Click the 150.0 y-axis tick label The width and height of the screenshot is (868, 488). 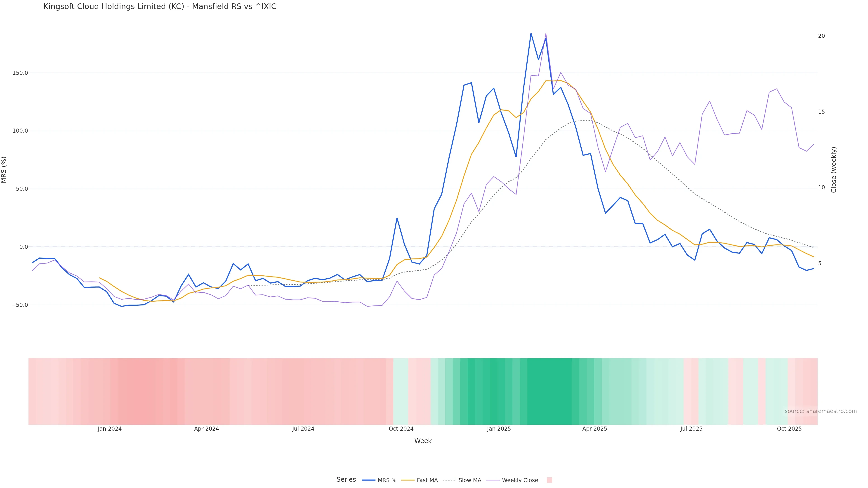point(20,73)
